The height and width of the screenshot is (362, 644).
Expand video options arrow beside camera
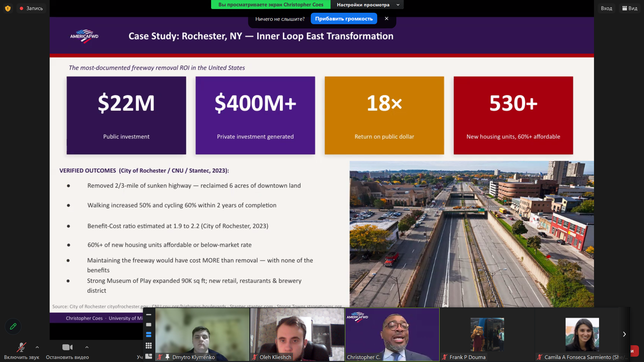87,347
